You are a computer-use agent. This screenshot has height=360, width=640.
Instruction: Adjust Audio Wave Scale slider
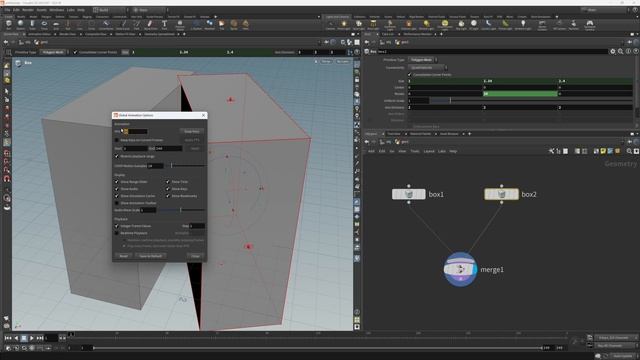[181, 210]
